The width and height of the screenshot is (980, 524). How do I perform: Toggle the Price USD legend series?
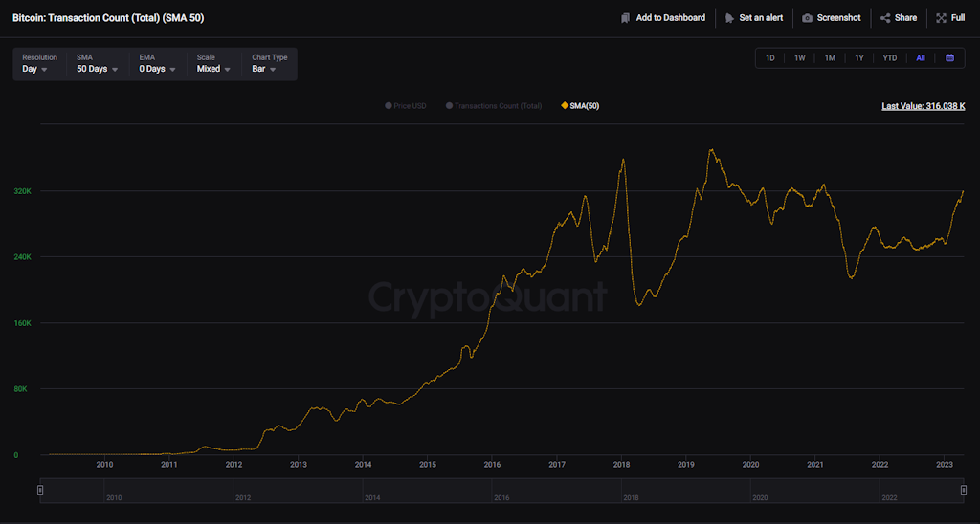[x=405, y=106]
